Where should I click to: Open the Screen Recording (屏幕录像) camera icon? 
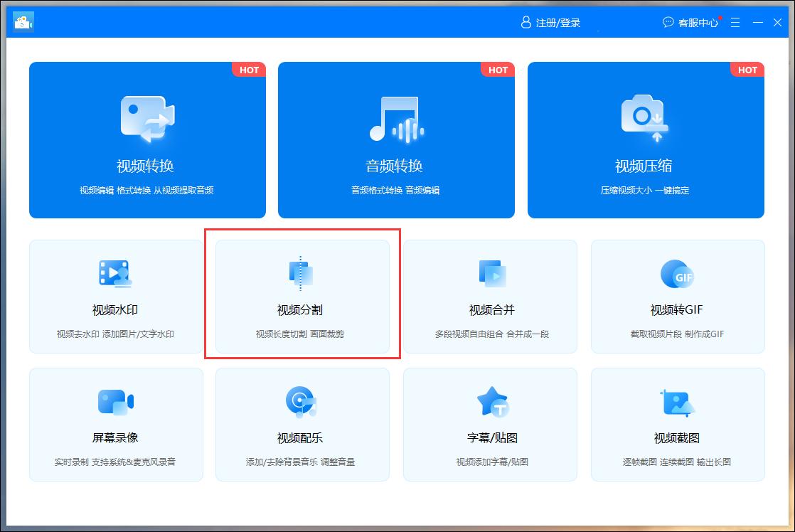[115, 400]
